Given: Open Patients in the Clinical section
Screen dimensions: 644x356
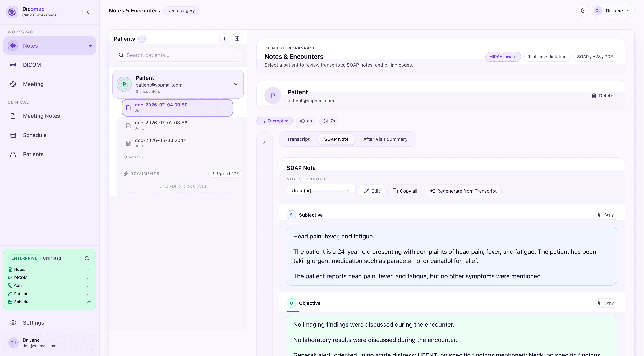Looking at the screenshot, I should (x=49, y=154).
